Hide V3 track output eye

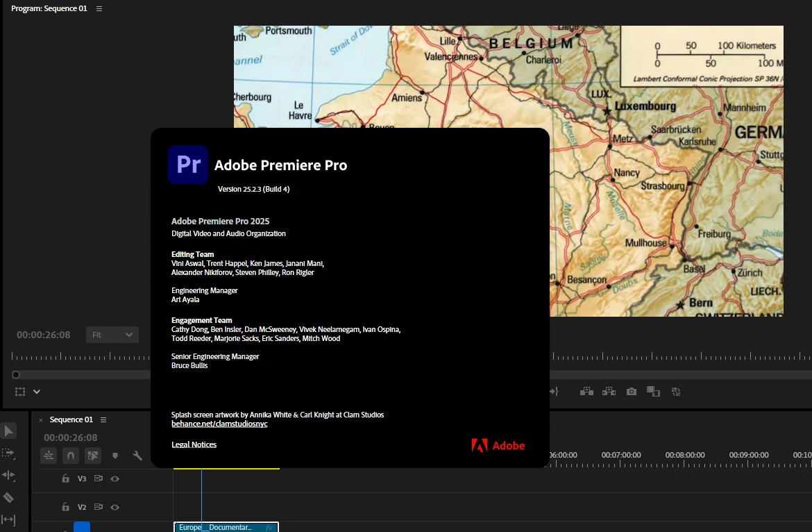[x=115, y=479]
